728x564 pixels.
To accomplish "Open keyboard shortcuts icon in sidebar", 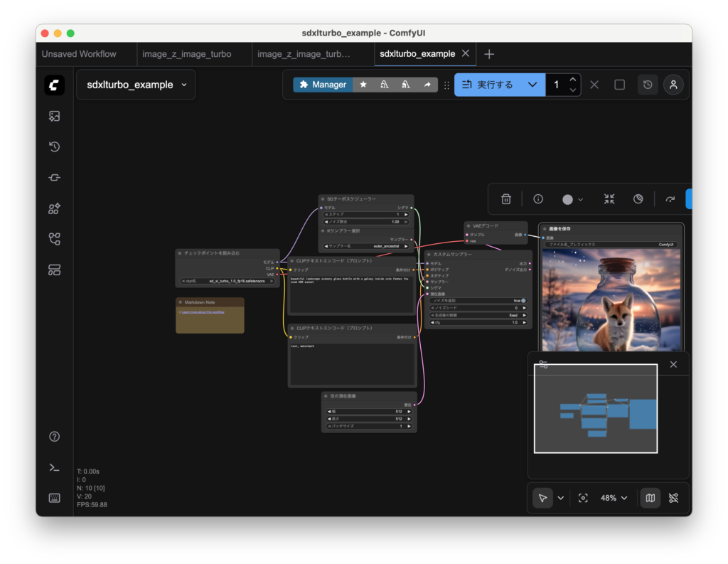I will click(x=54, y=498).
